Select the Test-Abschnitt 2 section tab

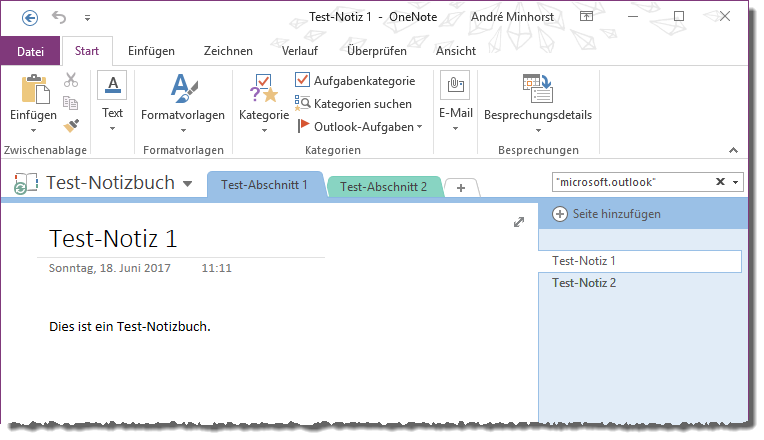[x=383, y=187]
